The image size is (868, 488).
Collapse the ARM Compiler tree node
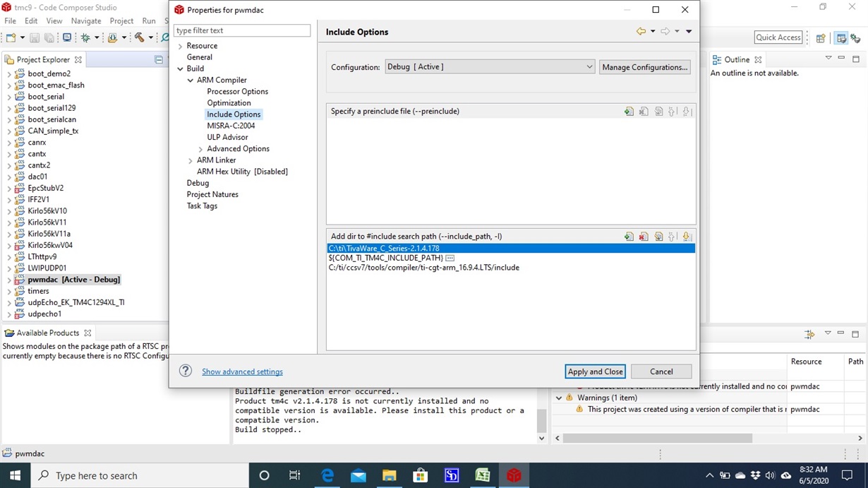coord(191,81)
